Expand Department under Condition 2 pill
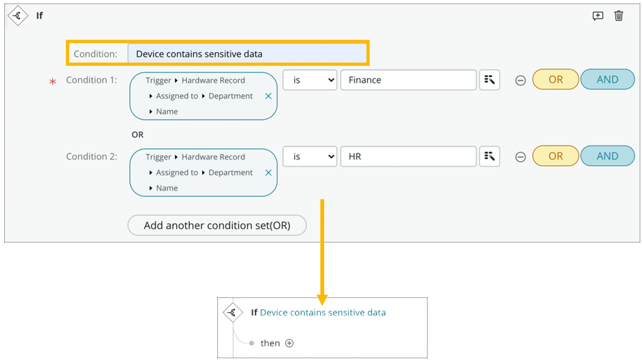 (230, 172)
